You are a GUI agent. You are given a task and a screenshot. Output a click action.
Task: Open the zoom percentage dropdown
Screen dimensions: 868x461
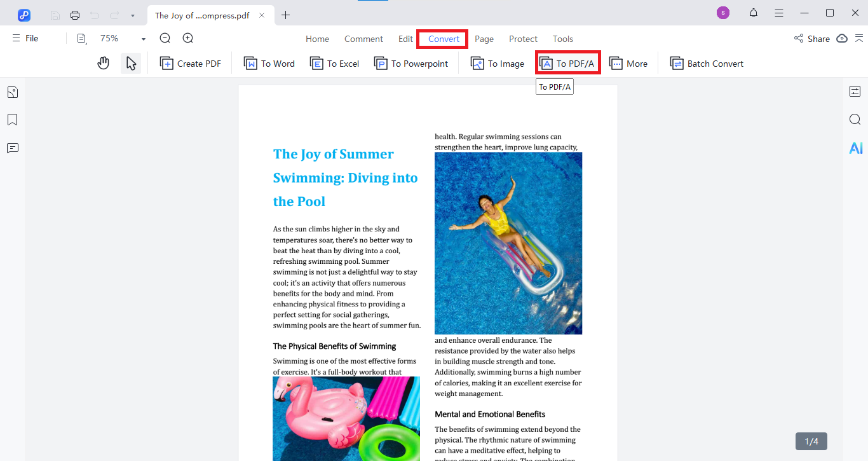click(142, 38)
